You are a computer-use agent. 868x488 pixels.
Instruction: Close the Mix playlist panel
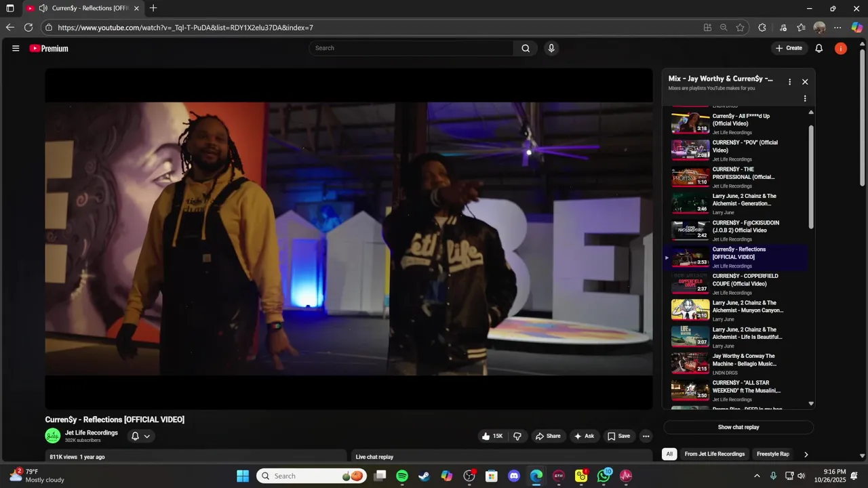click(x=805, y=82)
